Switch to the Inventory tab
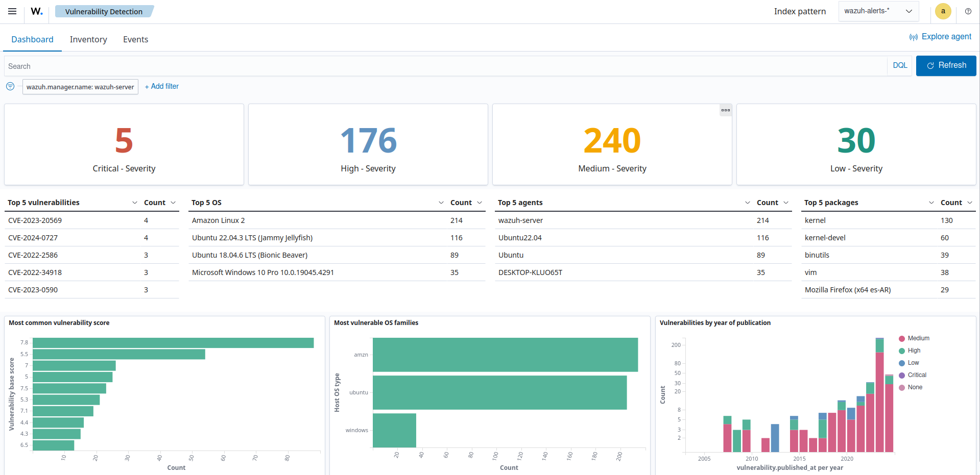980x475 pixels. [x=88, y=39]
